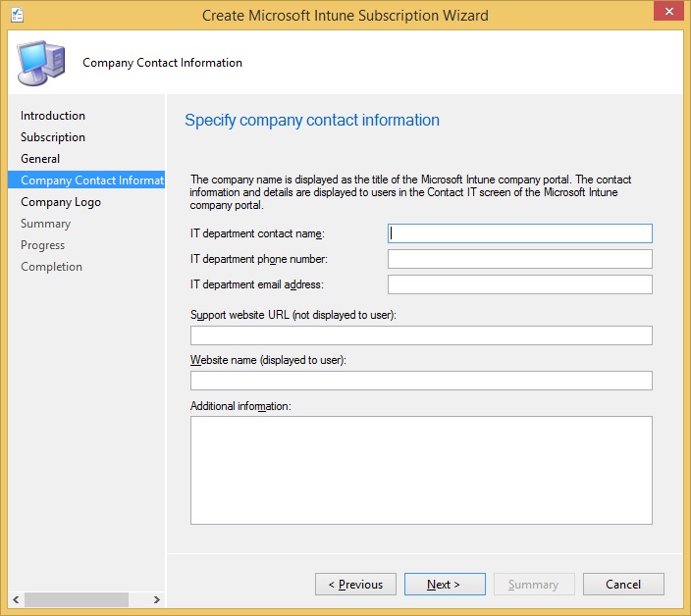Click the Website name text box

pyautogui.click(x=421, y=381)
